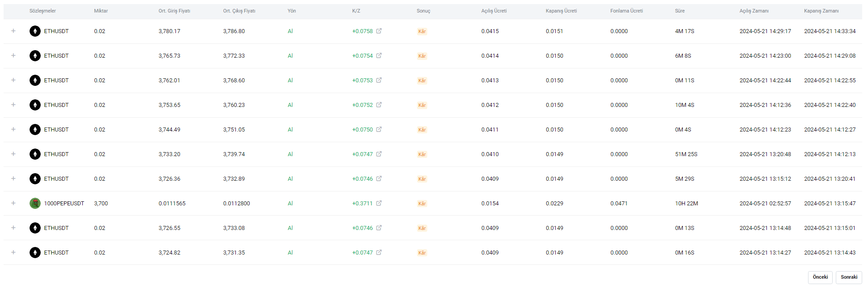Click the quantity 3,700 cell
Screen dimensions: 868x289
tap(101, 204)
